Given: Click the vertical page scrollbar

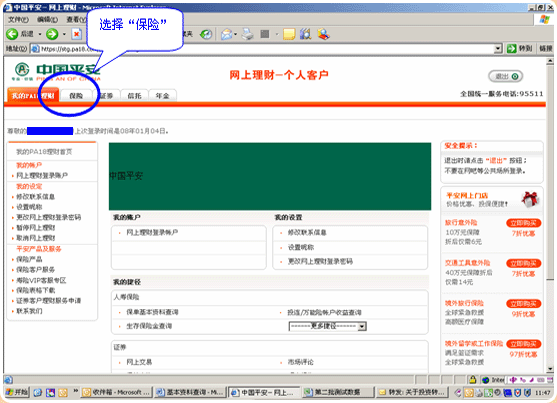Looking at the screenshot, I should pos(550,213).
